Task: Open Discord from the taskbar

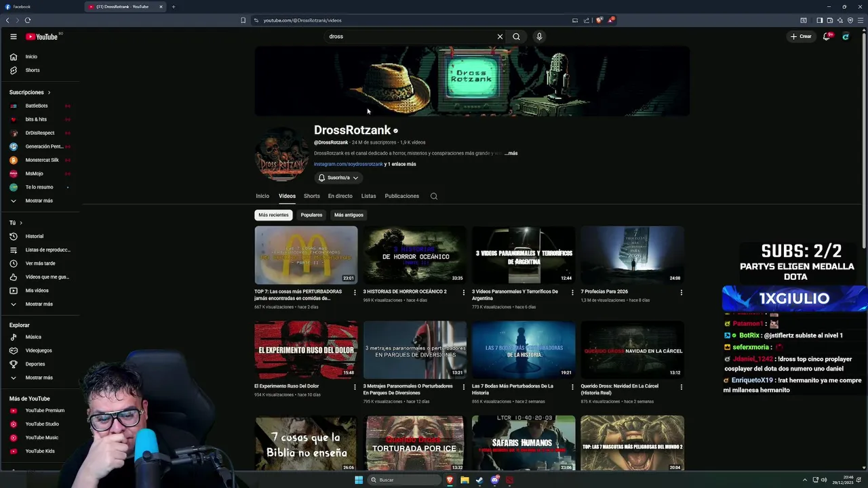Action: point(494,480)
